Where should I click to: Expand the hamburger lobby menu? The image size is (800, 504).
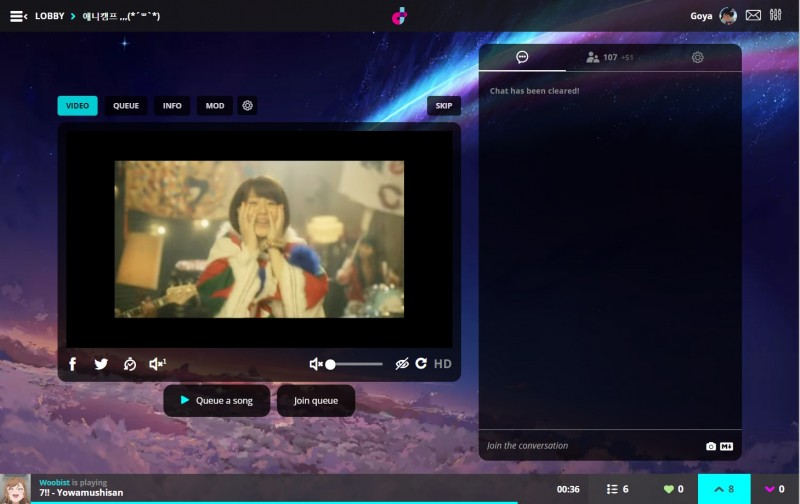tap(17, 16)
